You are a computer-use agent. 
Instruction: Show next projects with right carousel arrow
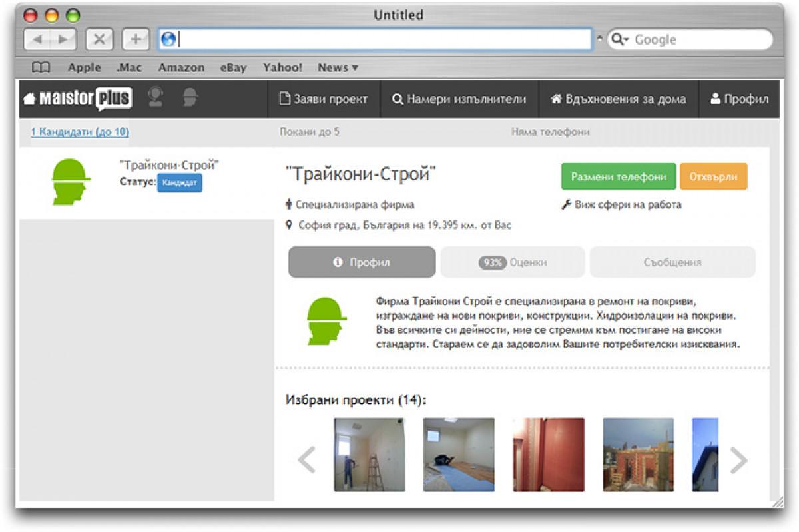[x=739, y=460]
